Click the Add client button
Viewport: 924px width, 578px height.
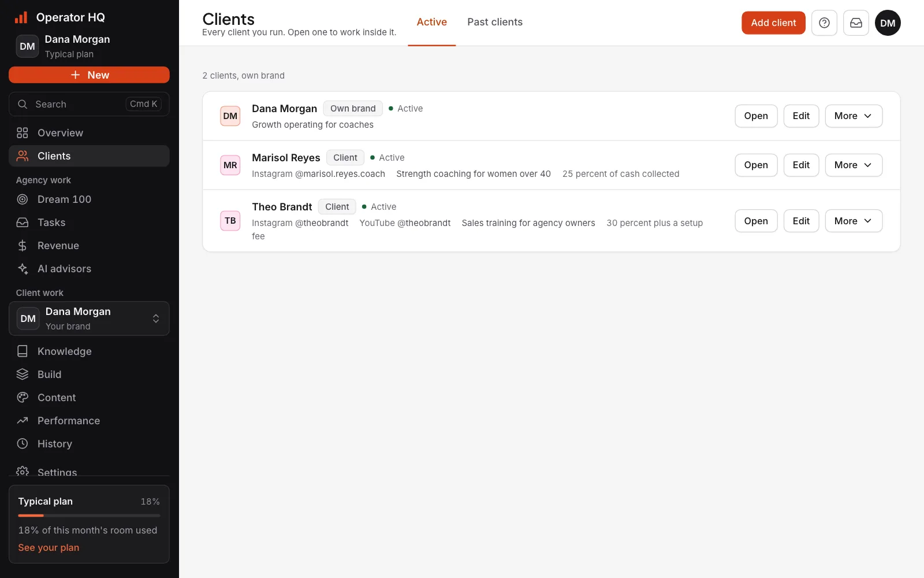pos(773,23)
